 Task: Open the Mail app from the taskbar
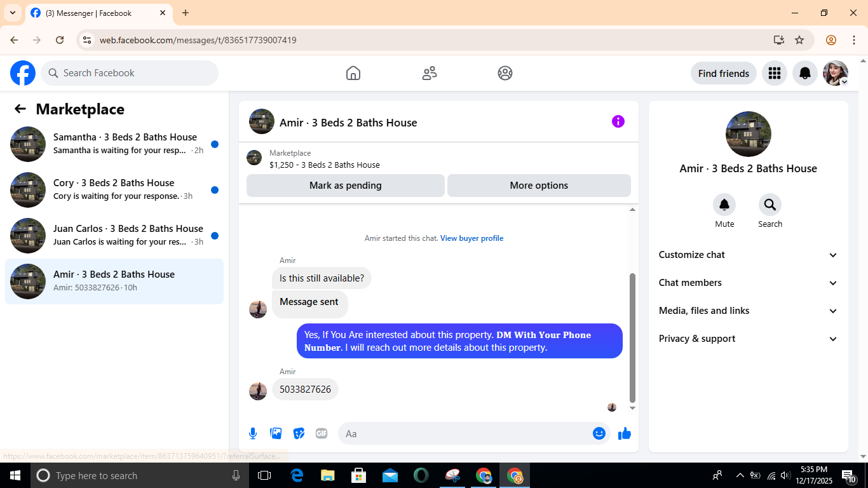click(x=390, y=475)
